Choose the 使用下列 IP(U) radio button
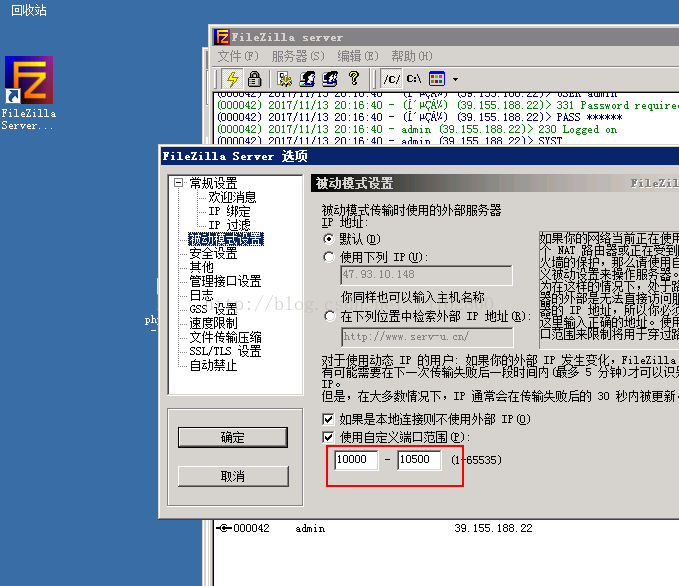Screen dimensions: 679x586 click(x=329, y=257)
